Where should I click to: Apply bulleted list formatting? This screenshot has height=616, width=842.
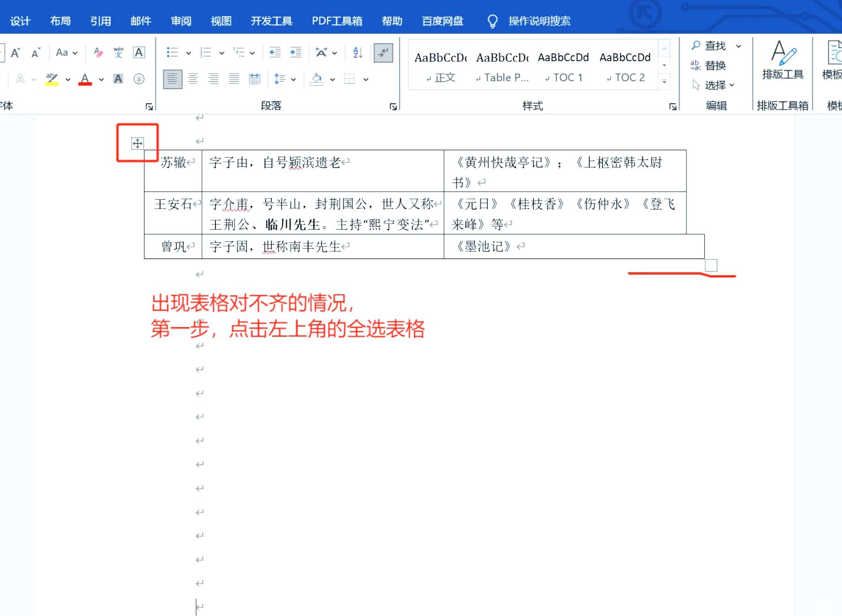172,52
